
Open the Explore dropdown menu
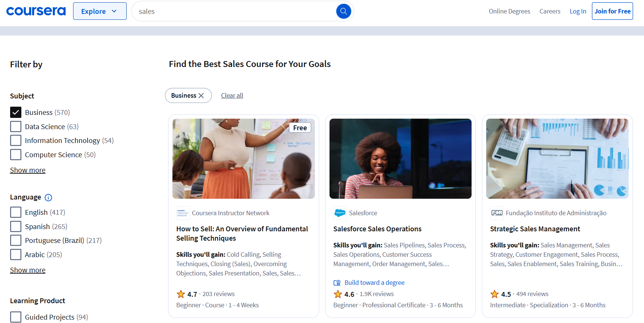pos(100,11)
